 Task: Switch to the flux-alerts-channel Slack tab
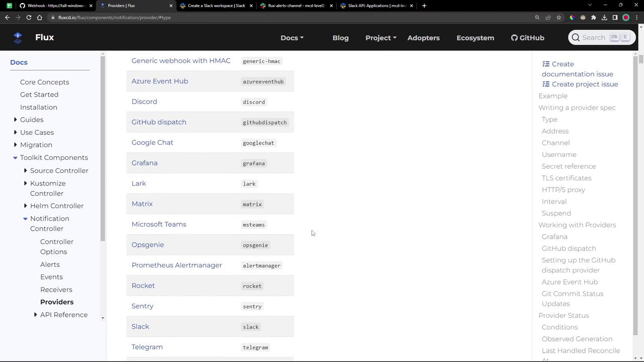296,6
